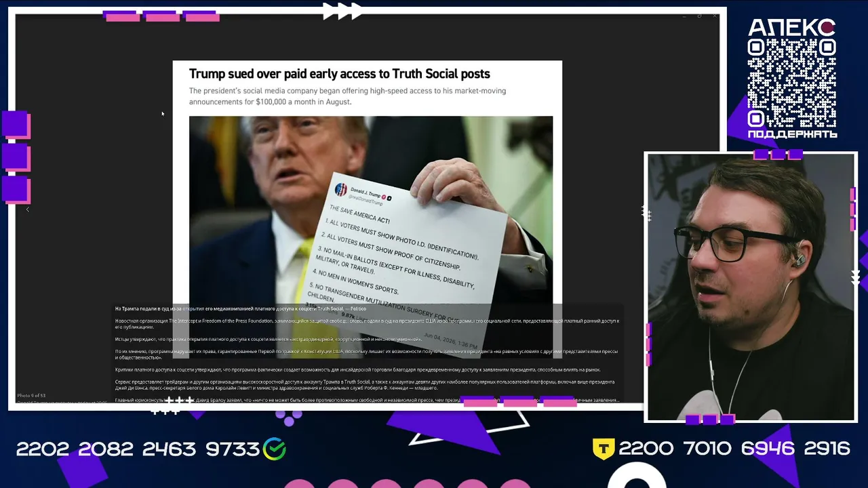868x488 pixels.
Task: Click the 'Photo 9 of 53' counter
Action: (x=31, y=395)
